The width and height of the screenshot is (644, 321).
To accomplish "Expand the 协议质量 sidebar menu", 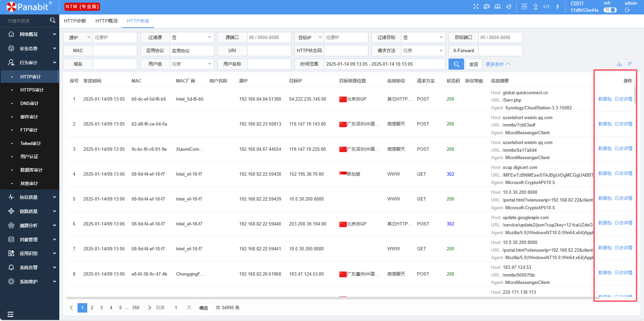I will 30,197.
